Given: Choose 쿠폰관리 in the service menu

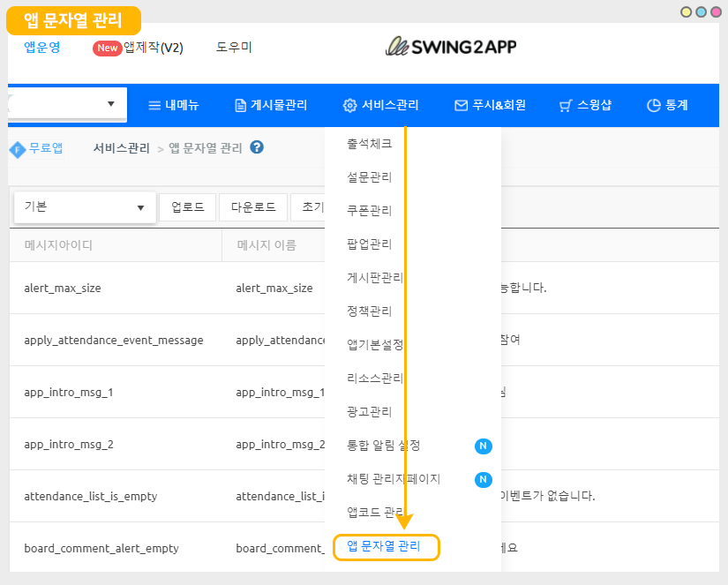Looking at the screenshot, I should coord(370,211).
